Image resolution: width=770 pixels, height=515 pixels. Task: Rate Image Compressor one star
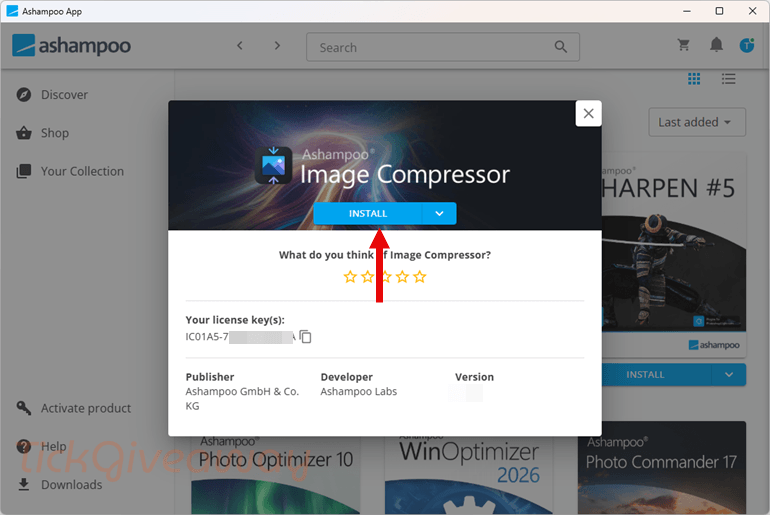[x=350, y=277]
